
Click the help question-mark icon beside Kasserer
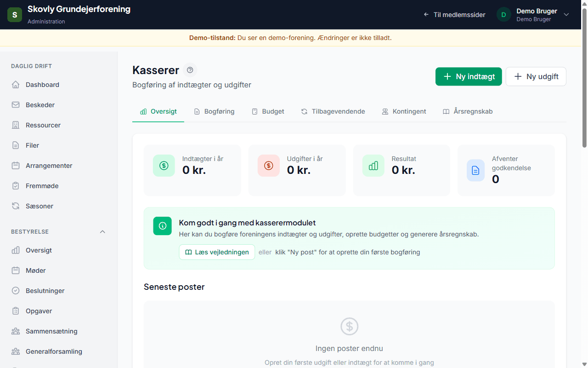190,70
